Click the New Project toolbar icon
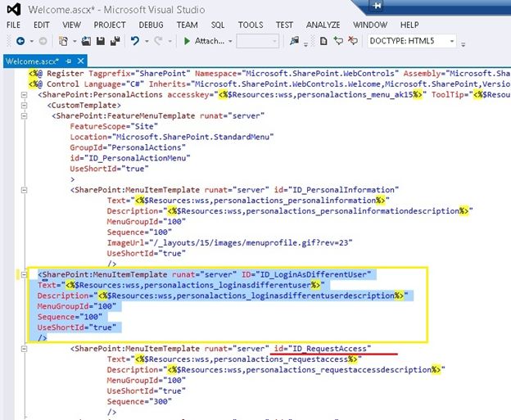 (63, 41)
